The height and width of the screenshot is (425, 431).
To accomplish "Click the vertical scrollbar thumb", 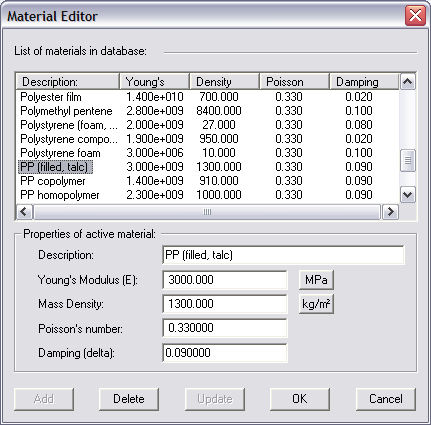I will (x=408, y=160).
